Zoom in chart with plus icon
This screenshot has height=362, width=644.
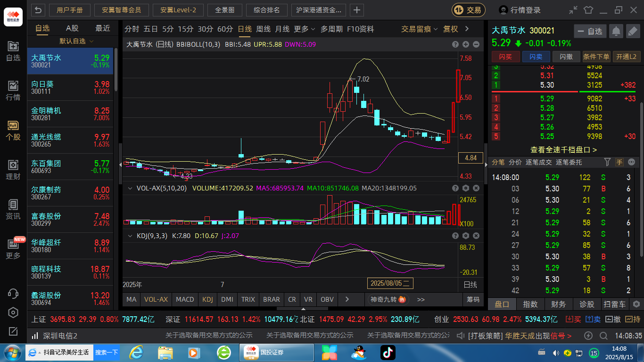click(466, 44)
